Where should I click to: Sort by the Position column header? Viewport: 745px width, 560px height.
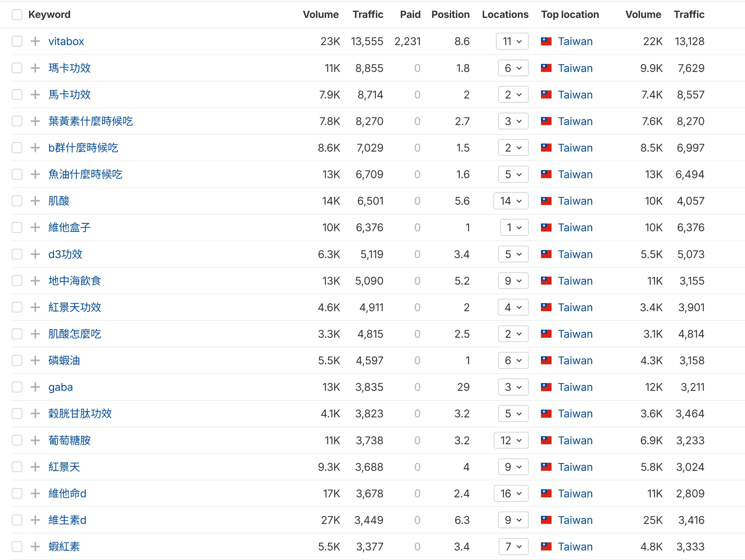pyautogui.click(x=450, y=15)
